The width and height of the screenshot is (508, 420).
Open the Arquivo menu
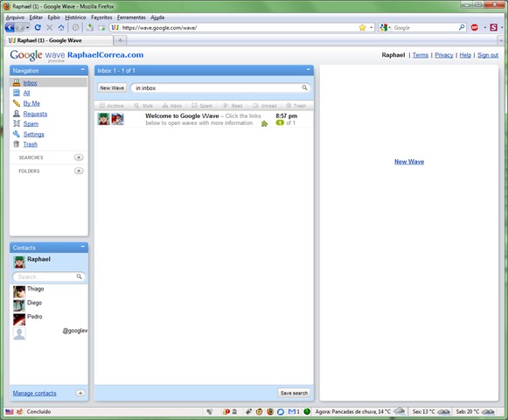15,17
